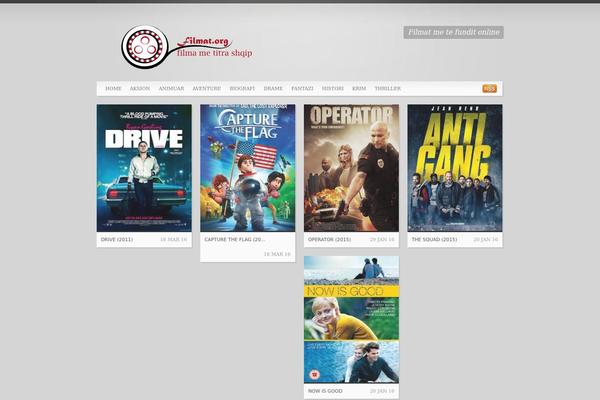Viewport: 600px width, 400px height.
Task: Open the Drive movie poster
Action: coord(144,168)
